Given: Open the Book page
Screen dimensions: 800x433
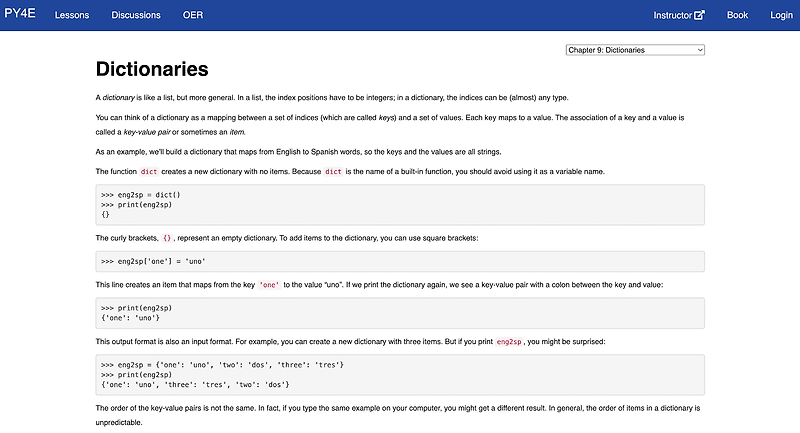Looking at the screenshot, I should pos(737,15).
